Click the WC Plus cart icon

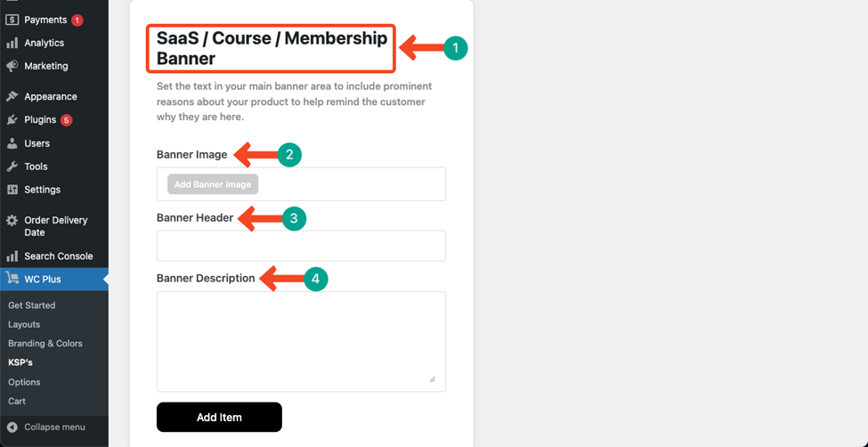click(12, 279)
